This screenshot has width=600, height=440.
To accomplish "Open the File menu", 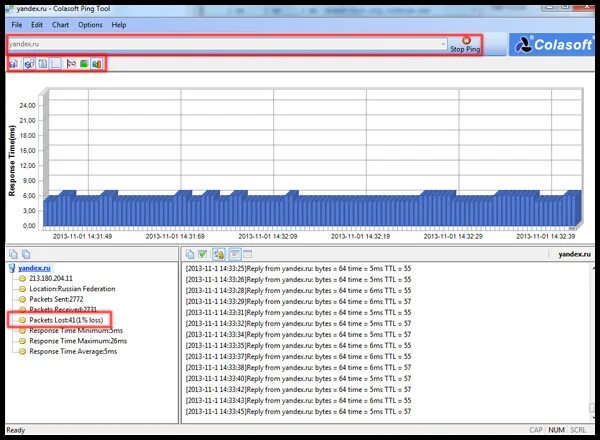I will [x=17, y=25].
